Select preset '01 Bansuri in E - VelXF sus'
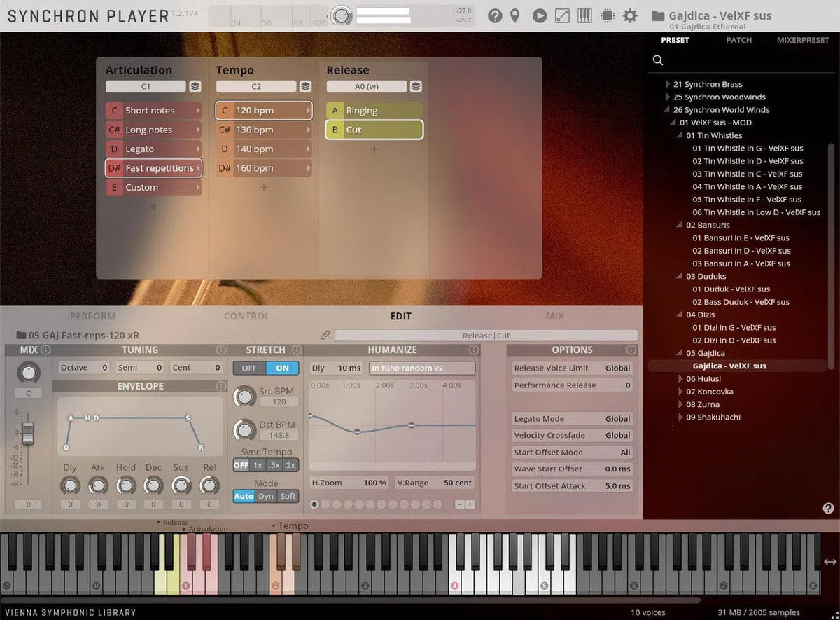840x620 pixels. pyautogui.click(x=742, y=238)
